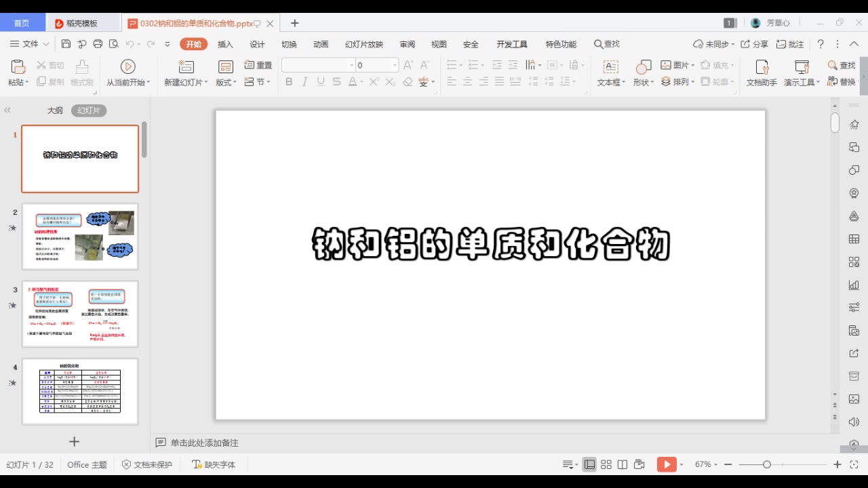Screen dimensions: 868x488
Task: Click the 替换 (Replace) icon
Action: [842, 80]
